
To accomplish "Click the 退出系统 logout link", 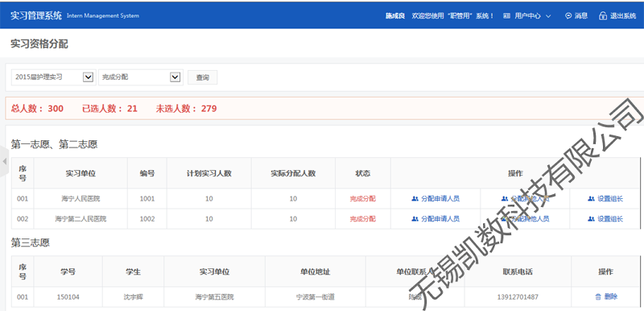I will point(622,16).
